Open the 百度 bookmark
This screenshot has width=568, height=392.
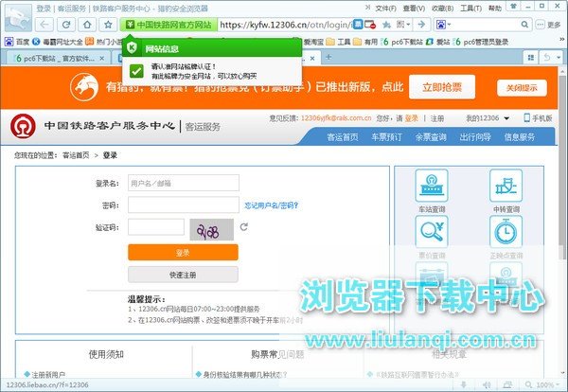(x=17, y=42)
